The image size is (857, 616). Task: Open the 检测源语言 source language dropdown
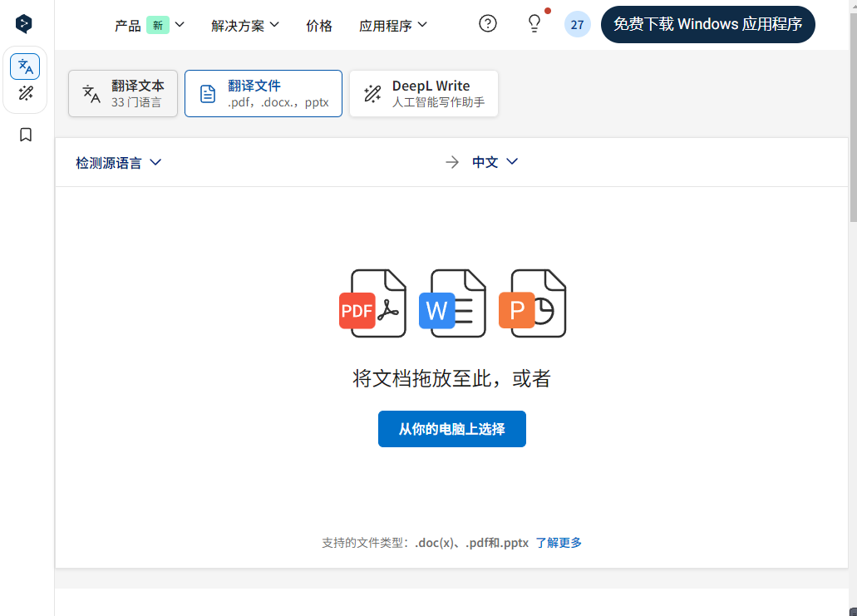coord(119,162)
